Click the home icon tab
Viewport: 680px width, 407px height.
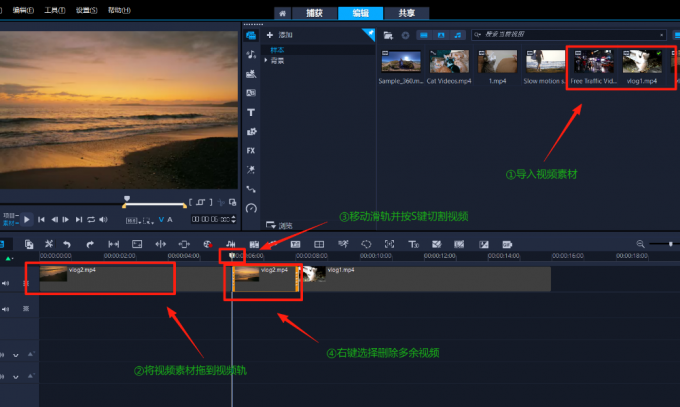coord(284,13)
